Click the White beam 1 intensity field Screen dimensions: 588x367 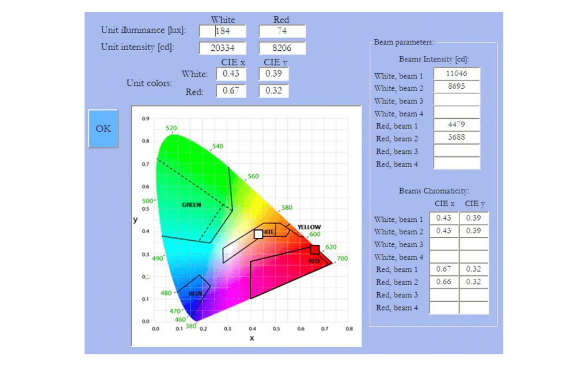pyautogui.click(x=456, y=73)
